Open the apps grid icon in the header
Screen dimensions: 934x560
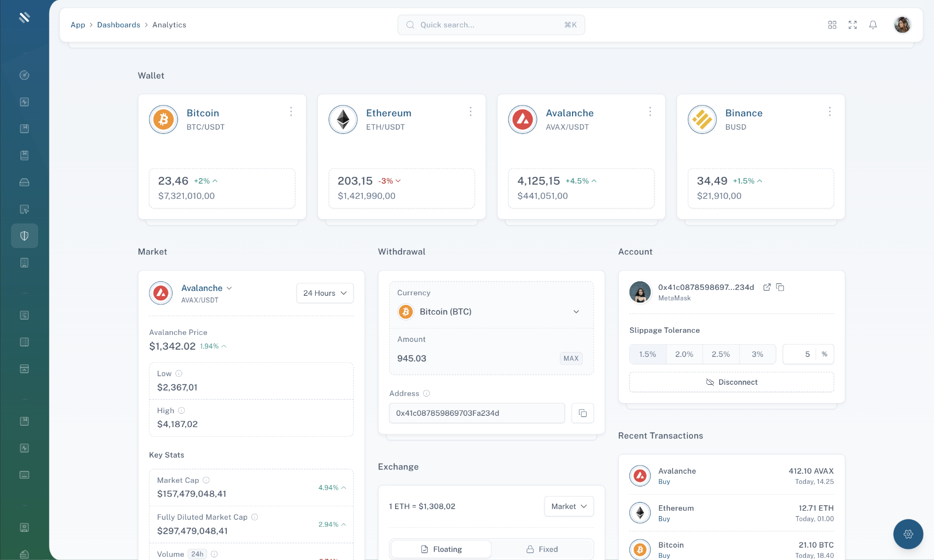click(x=832, y=25)
